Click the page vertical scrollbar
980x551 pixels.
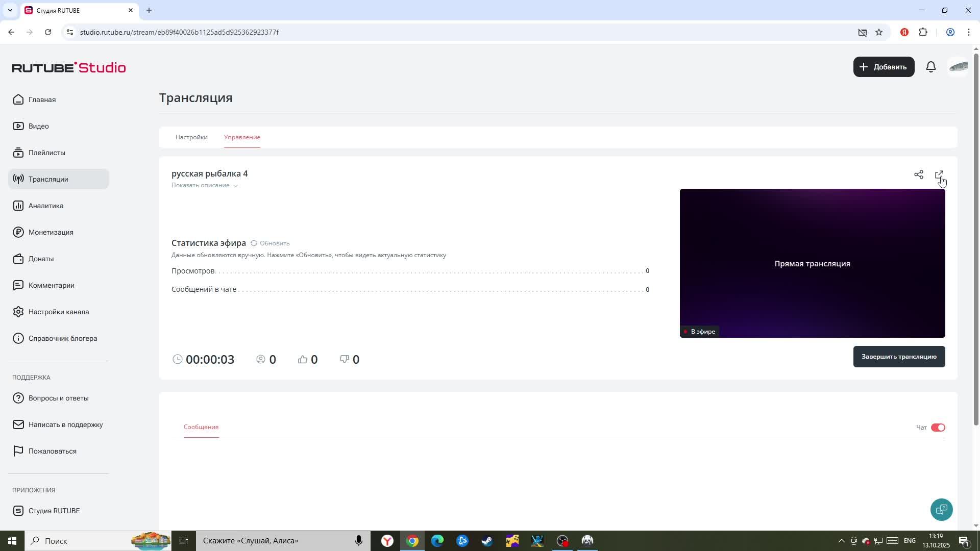tap(976, 239)
